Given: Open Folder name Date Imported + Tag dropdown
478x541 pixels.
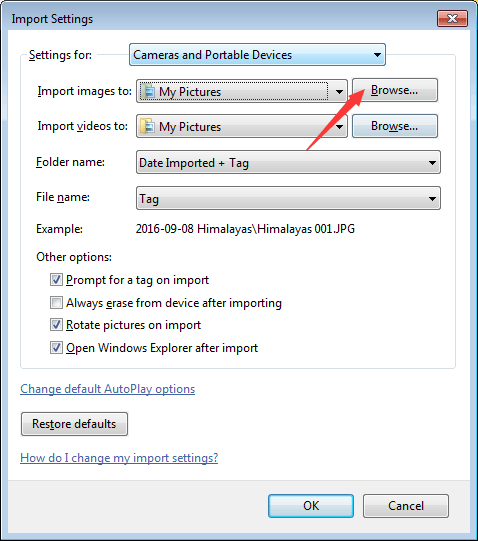Looking at the screenshot, I should pos(288,162).
